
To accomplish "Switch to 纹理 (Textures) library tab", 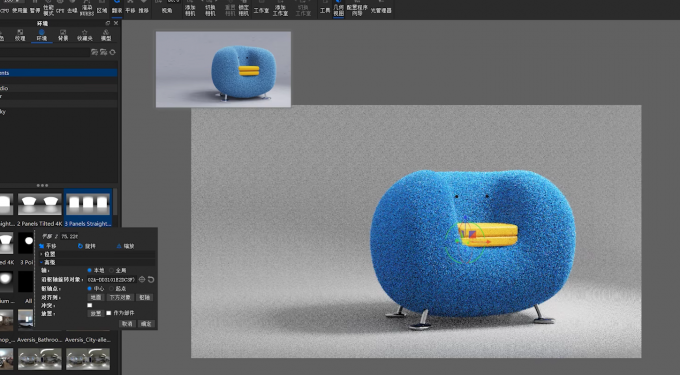I will tap(20, 35).
